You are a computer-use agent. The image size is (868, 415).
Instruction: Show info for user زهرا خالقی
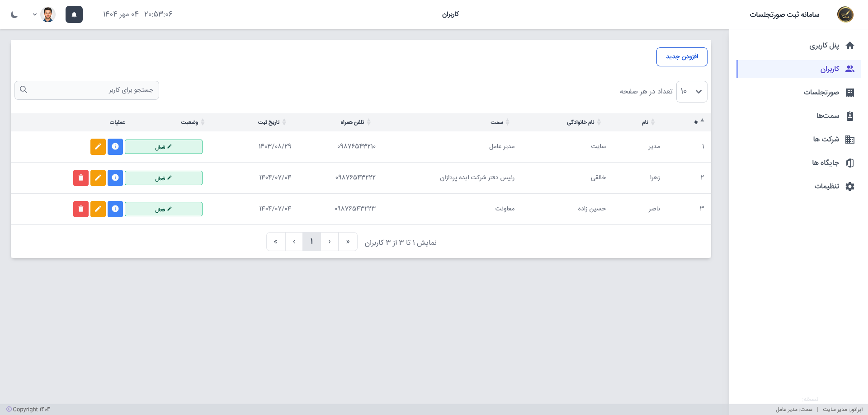115,178
